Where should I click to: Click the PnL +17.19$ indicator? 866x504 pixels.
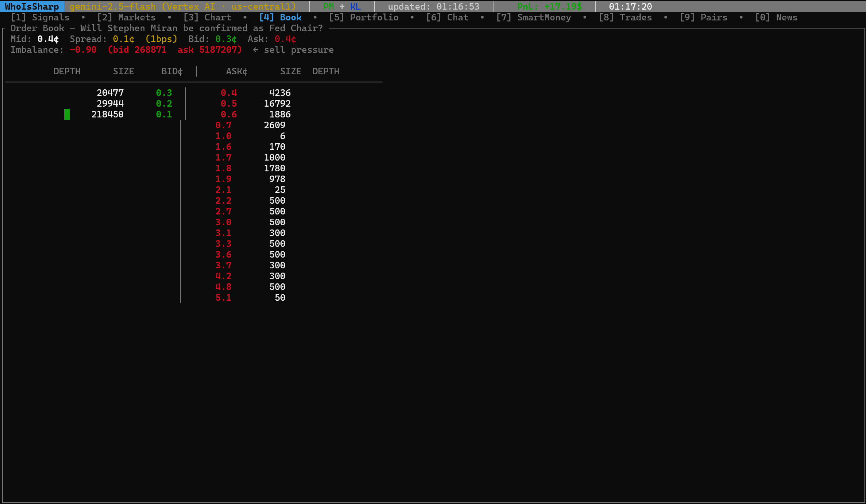tap(549, 7)
